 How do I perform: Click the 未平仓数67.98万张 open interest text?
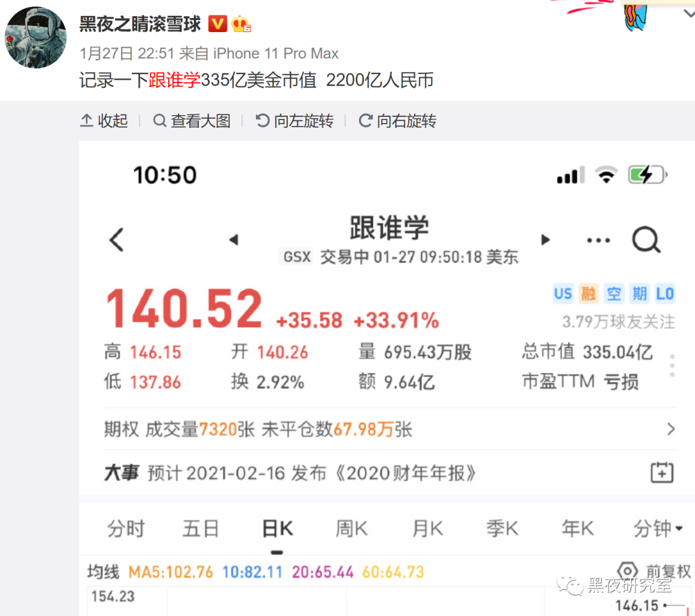[337, 430]
